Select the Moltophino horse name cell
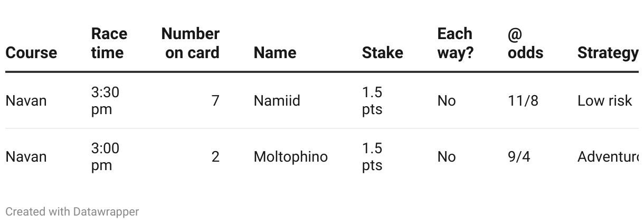The width and height of the screenshot is (644, 224). tap(291, 157)
